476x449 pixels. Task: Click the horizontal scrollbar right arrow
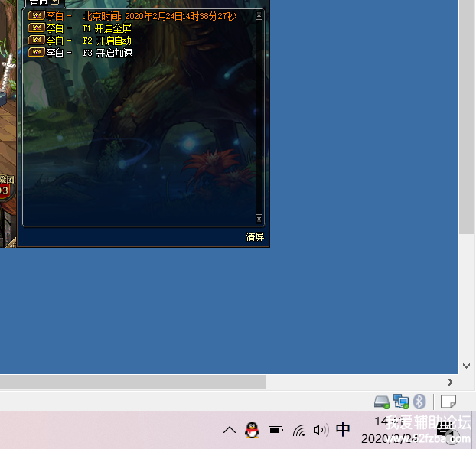(x=450, y=382)
